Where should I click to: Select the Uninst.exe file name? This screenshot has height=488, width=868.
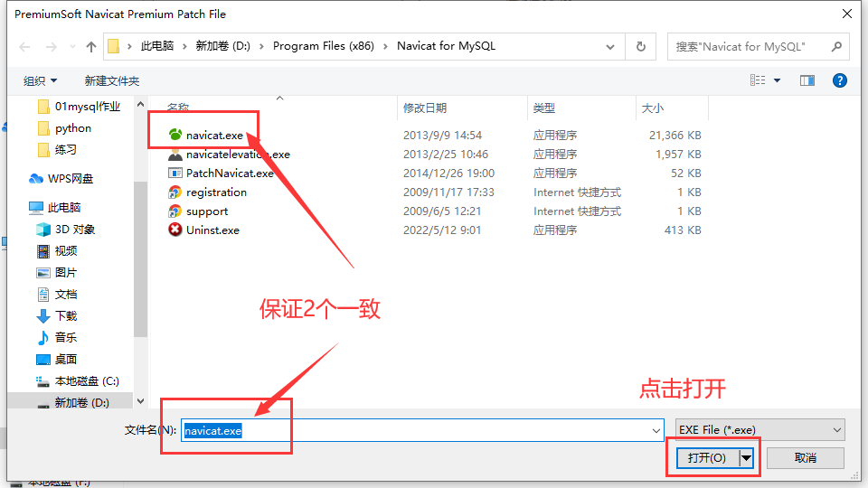[212, 230]
